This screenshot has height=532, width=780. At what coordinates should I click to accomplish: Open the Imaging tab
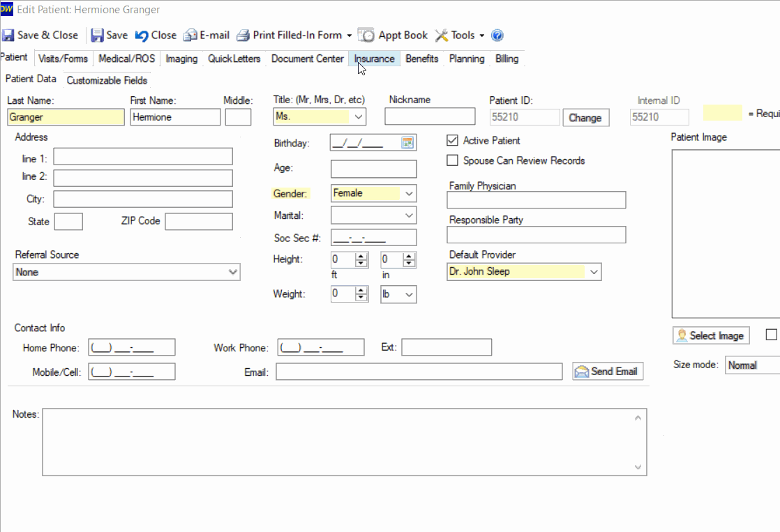(x=181, y=59)
